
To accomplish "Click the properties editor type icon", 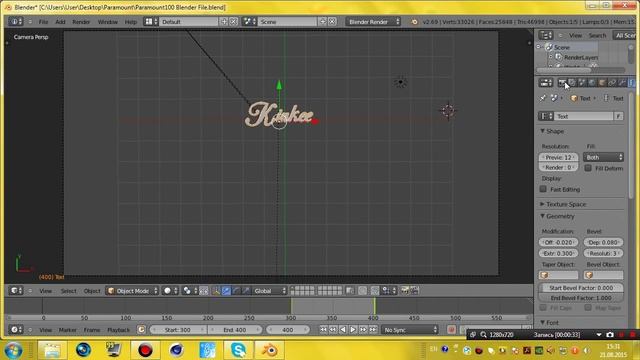I will (x=546, y=83).
